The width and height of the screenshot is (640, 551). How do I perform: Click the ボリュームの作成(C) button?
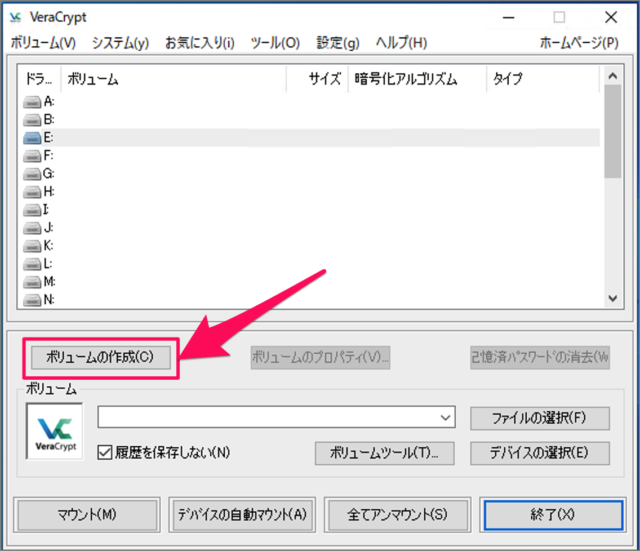(101, 356)
